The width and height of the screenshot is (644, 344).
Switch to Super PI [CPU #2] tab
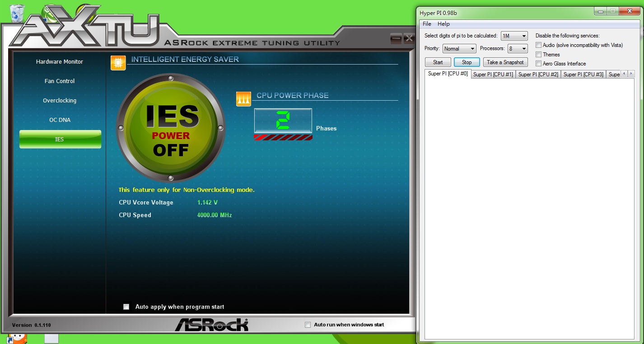538,74
